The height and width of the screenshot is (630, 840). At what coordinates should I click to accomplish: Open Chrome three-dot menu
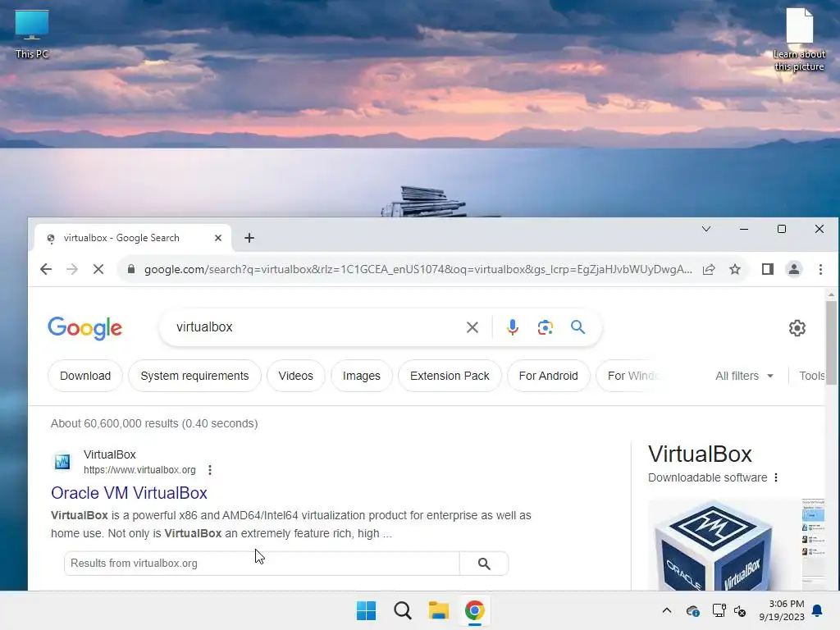(x=820, y=269)
